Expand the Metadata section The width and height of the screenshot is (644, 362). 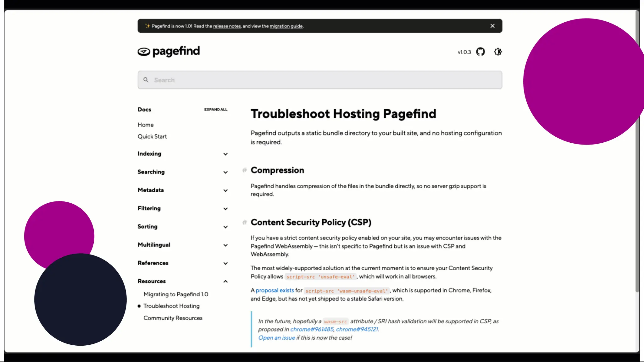coord(225,190)
